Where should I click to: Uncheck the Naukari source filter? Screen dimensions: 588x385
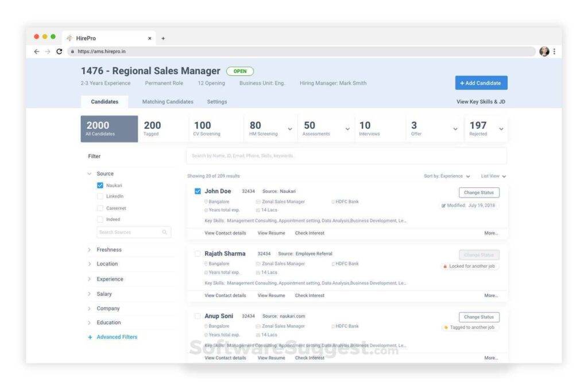coord(99,185)
